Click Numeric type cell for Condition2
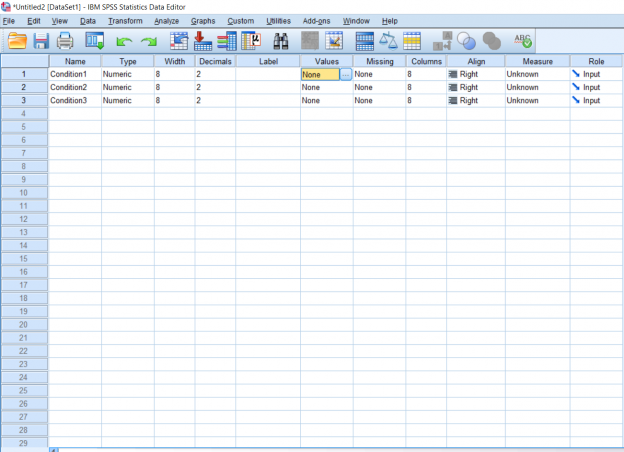 [x=128, y=87]
